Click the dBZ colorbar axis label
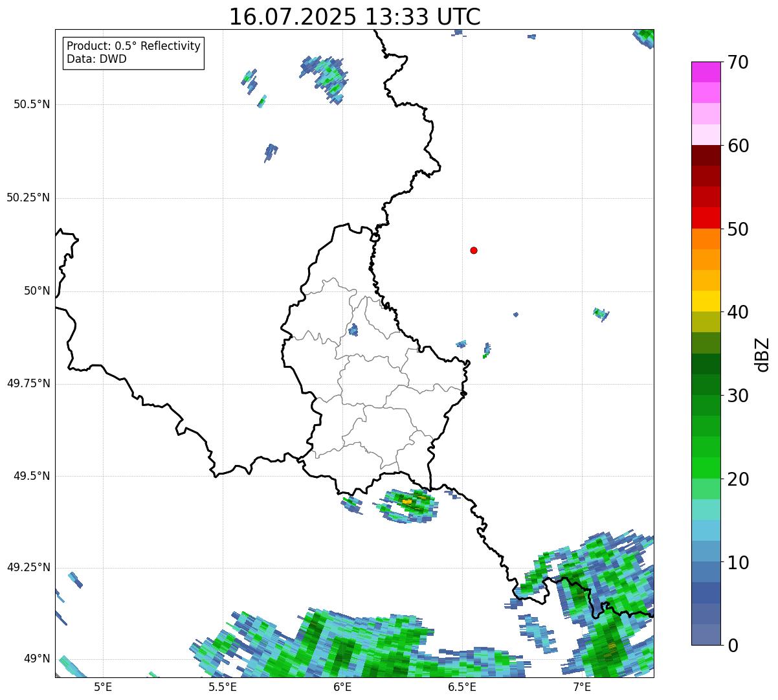This screenshot has height=700, width=778. click(762, 354)
